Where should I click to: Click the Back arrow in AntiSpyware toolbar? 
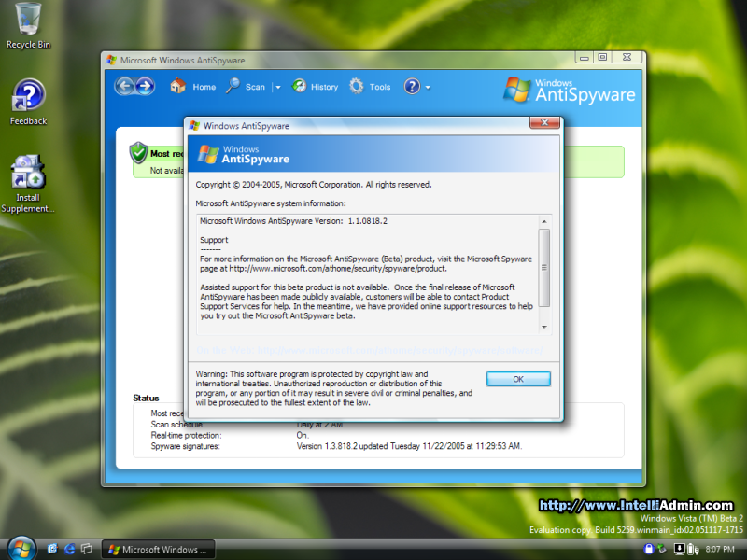125,86
